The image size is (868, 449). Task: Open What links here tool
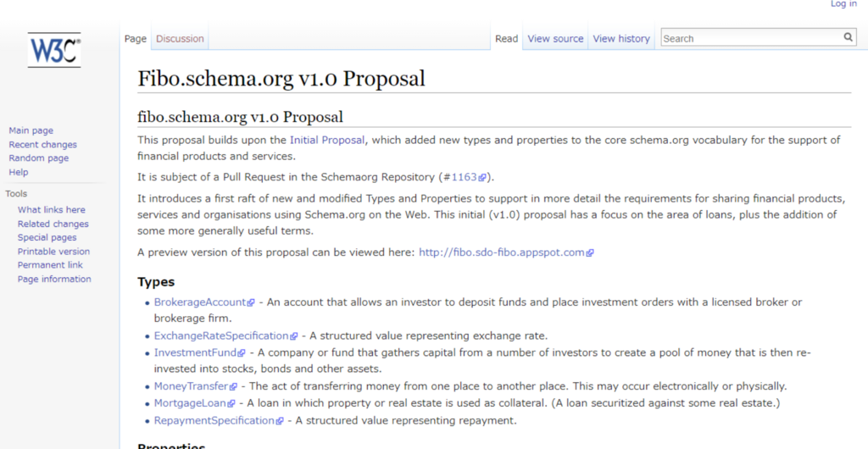pos(52,209)
